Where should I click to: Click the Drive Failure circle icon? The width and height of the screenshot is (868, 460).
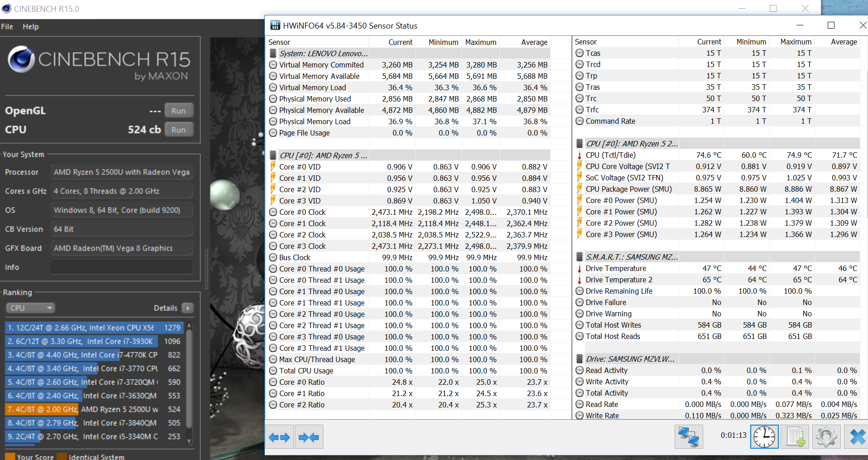point(579,302)
